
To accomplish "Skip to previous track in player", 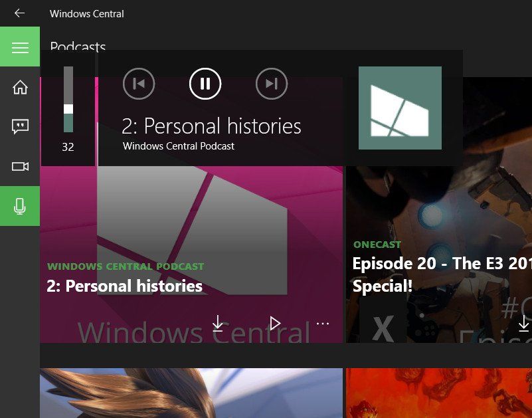I will [x=139, y=84].
